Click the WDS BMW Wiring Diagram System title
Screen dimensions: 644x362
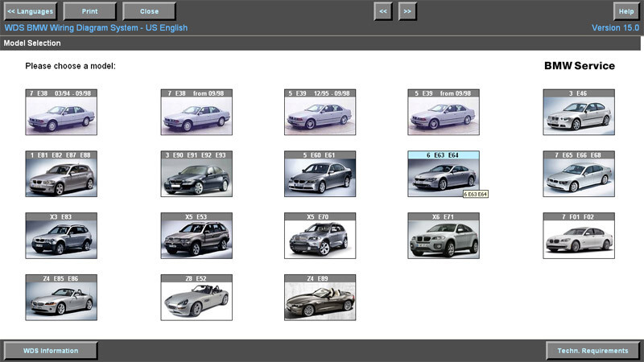click(x=96, y=28)
